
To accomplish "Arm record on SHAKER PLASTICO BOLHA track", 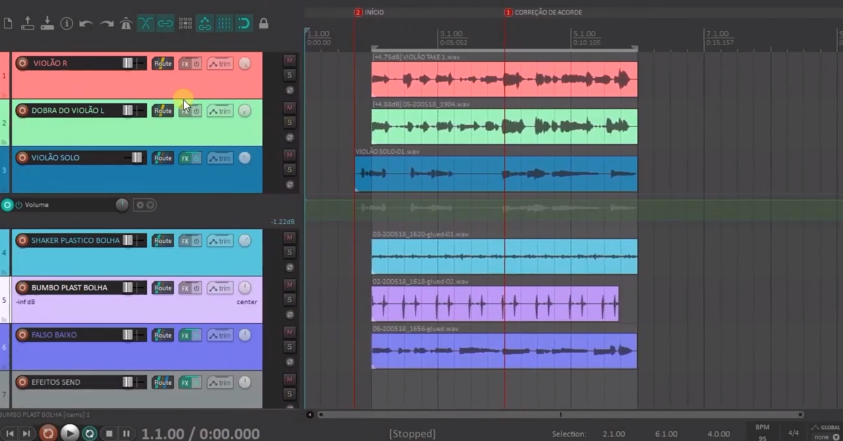I will 22,240.
